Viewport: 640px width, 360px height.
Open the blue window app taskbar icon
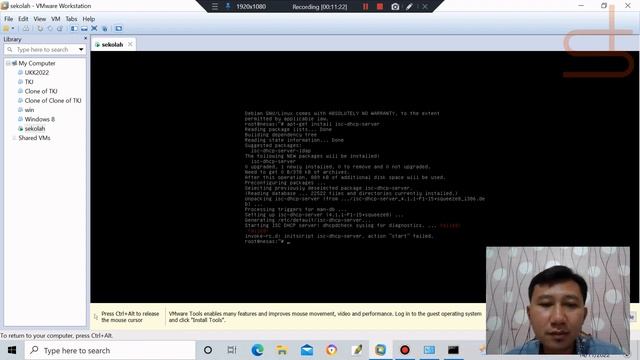pos(429,350)
